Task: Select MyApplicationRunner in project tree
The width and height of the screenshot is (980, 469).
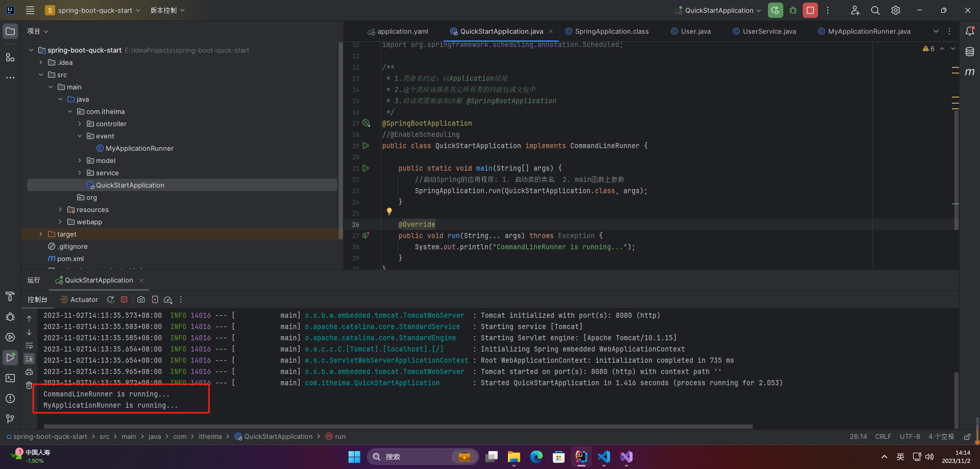Action: pos(135,148)
